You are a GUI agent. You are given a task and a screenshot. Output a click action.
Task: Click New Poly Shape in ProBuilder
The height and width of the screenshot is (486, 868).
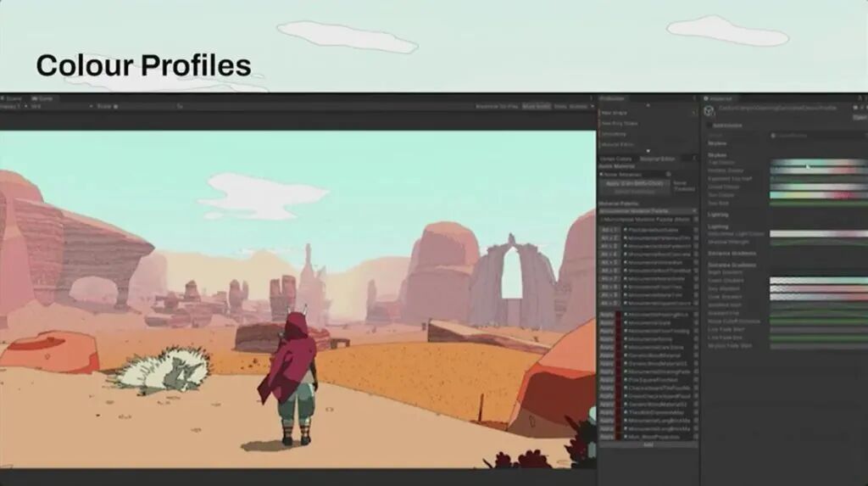click(x=620, y=124)
